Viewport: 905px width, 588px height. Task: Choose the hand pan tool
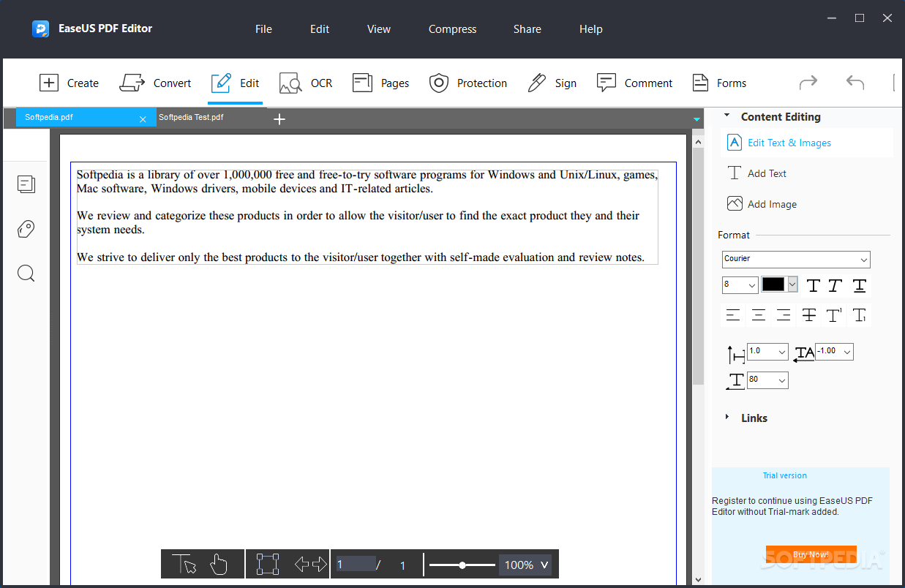click(219, 564)
